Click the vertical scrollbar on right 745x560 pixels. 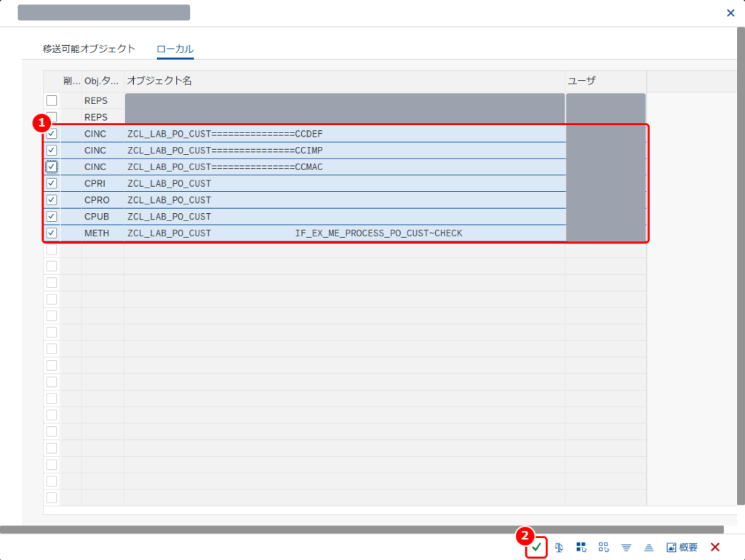coord(741,266)
